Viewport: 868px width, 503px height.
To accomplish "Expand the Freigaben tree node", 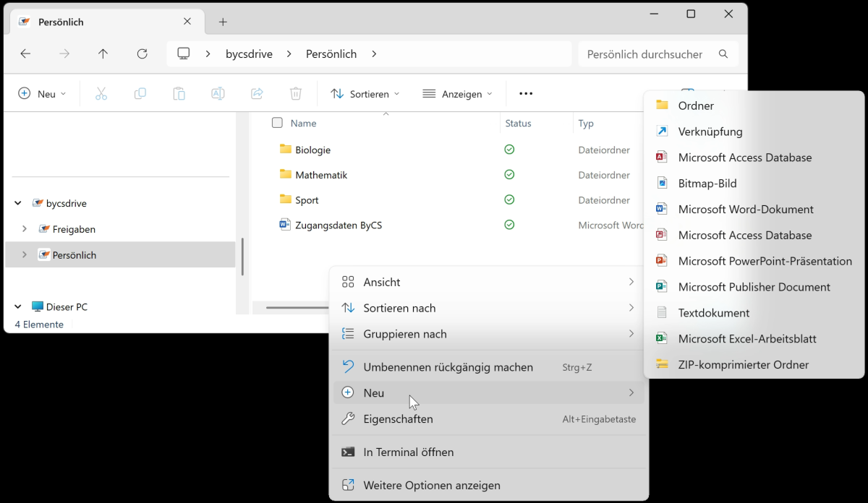I will tap(25, 229).
